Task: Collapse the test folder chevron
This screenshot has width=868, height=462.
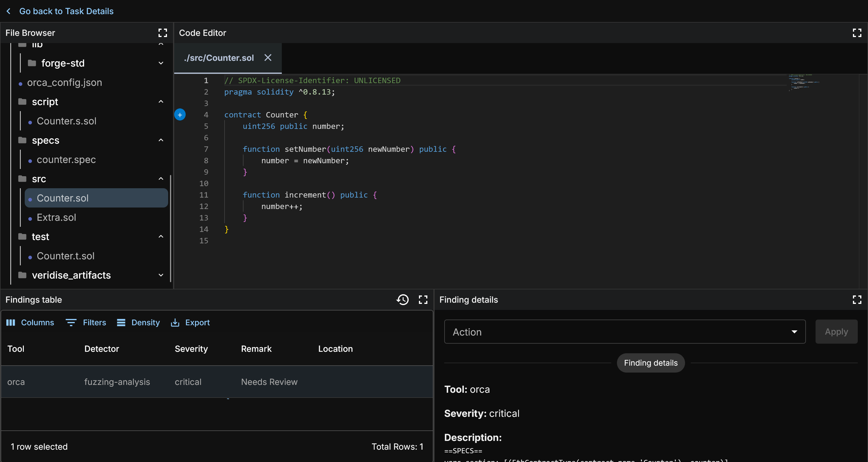Action: (161, 237)
